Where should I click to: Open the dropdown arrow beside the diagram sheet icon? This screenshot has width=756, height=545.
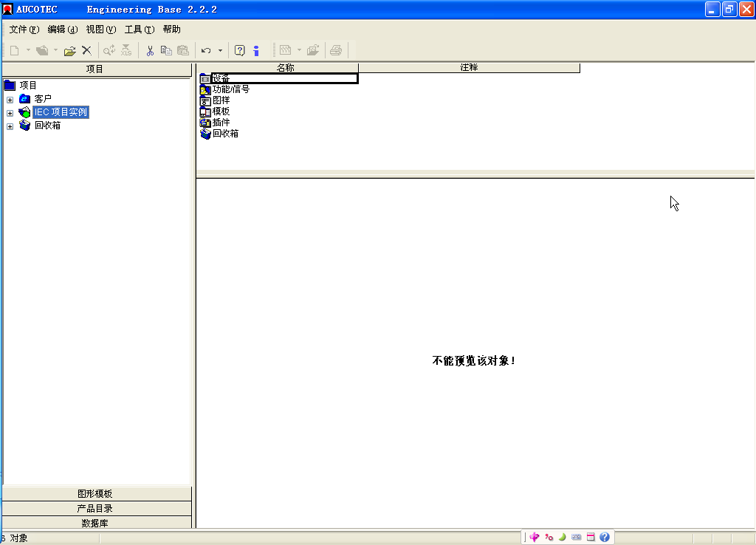coord(299,50)
